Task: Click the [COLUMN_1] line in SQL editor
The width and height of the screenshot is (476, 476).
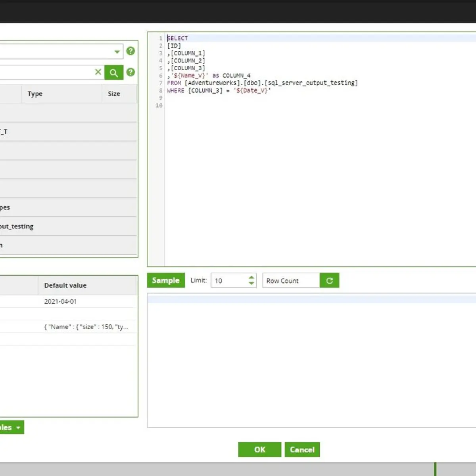Action: 186,53
